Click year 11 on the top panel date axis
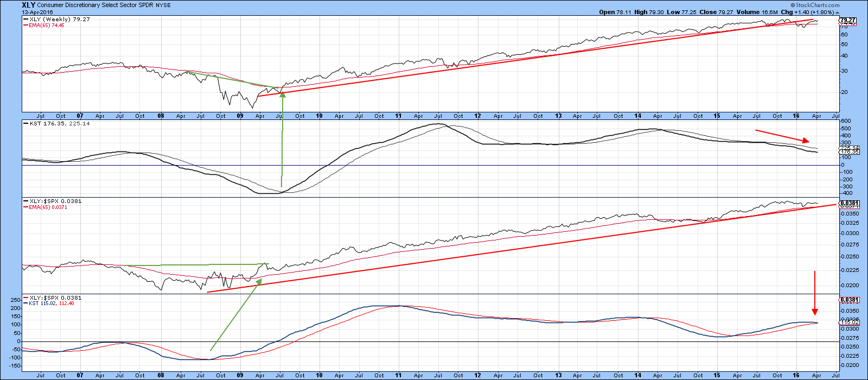 [398, 116]
